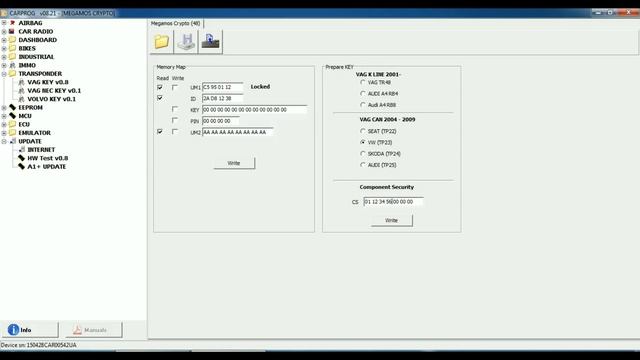640x360 pixels.
Task: Expand the CAR RADIO tree node
Action: pos(4,31)
